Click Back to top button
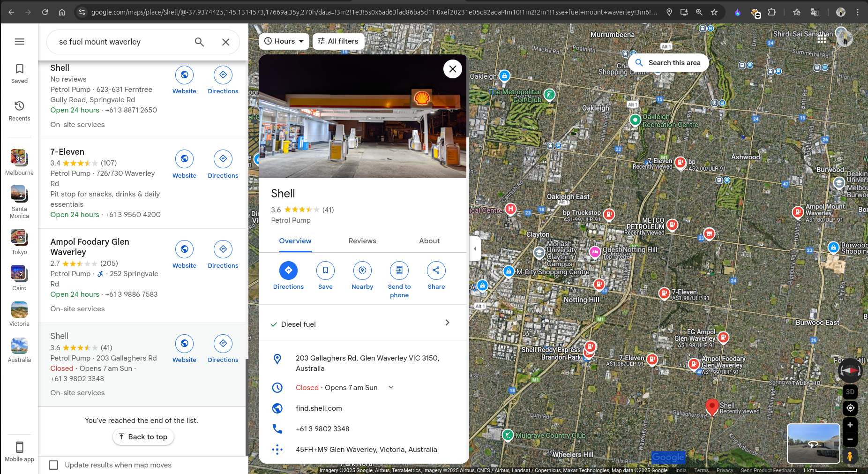The height and width of the screenshot is (474, 868). tap(143, 437)
